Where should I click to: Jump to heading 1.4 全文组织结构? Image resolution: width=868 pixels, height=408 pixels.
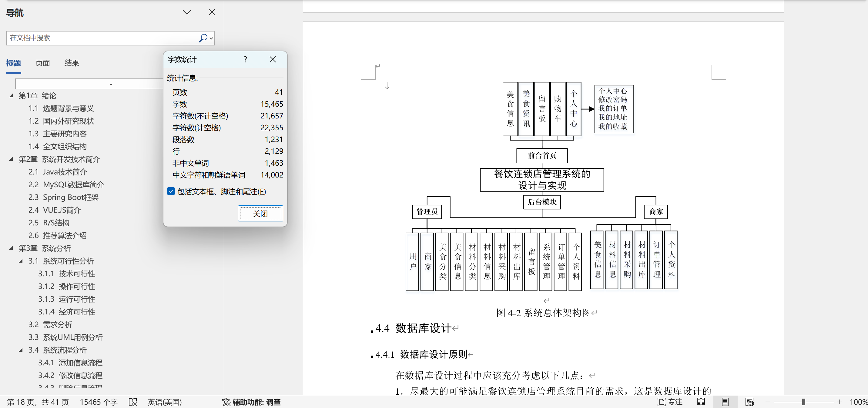58,146
